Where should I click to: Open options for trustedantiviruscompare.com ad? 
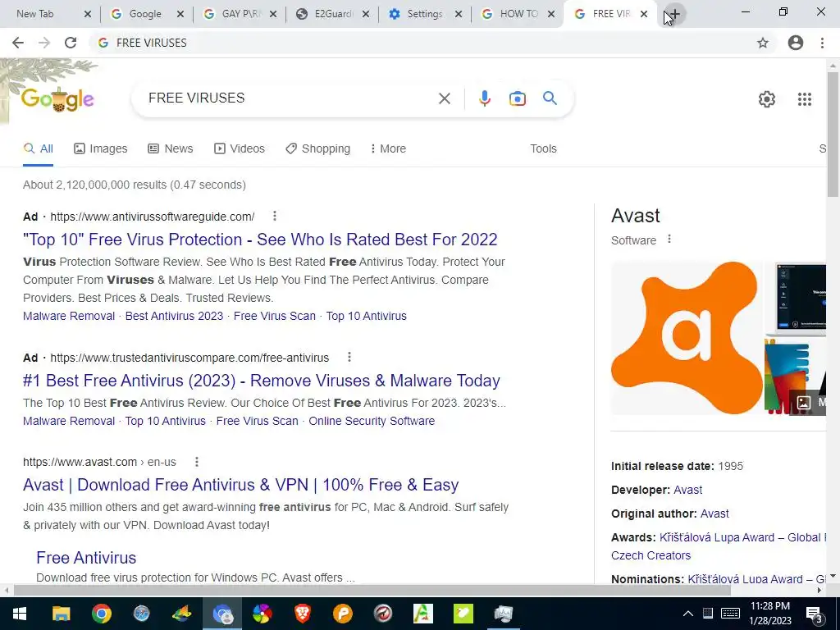click(349, 357)
